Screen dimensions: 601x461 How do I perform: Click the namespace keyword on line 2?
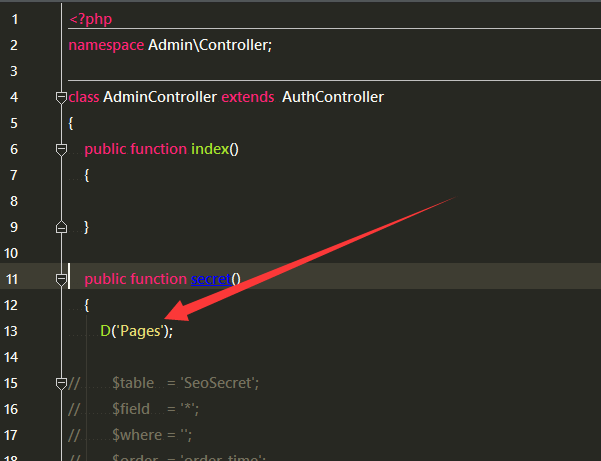point(105,45)
